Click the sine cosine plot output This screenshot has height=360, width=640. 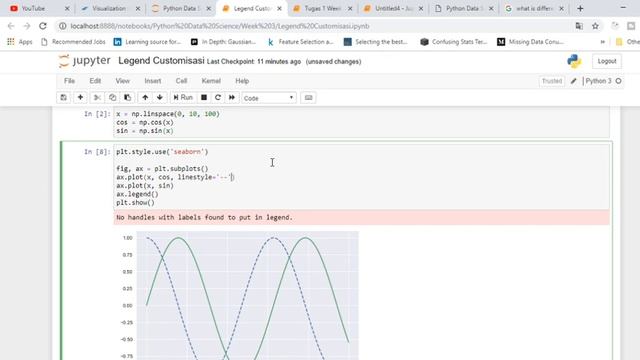coord(240,296)
